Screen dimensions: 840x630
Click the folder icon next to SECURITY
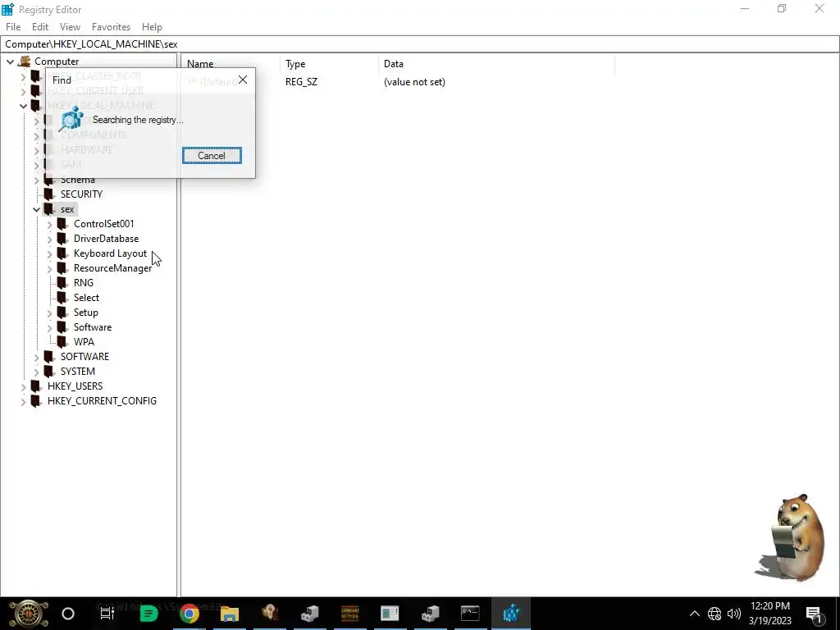[x=48, y=194]
